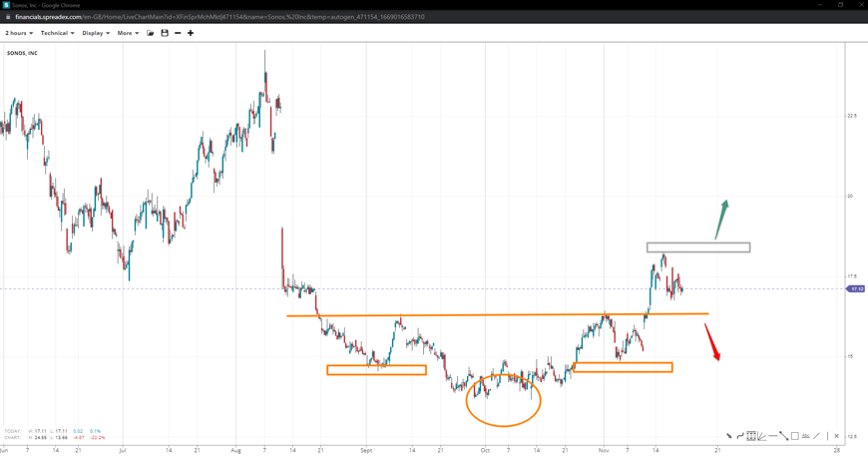Click the save chart floppy disk icon

[165, 33]
